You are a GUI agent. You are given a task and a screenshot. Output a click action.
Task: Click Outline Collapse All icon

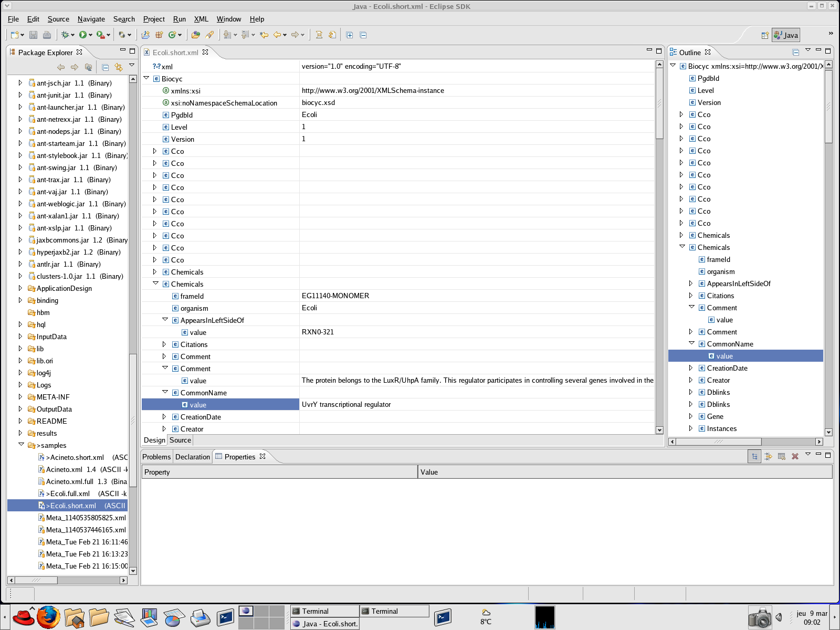point(796,52)
